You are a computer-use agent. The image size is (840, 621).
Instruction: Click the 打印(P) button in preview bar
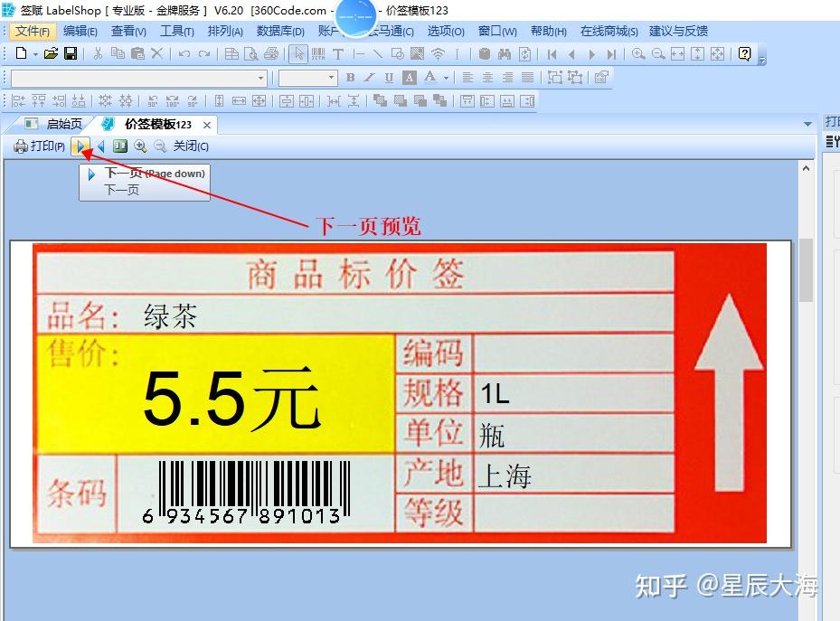pos(38,146)
